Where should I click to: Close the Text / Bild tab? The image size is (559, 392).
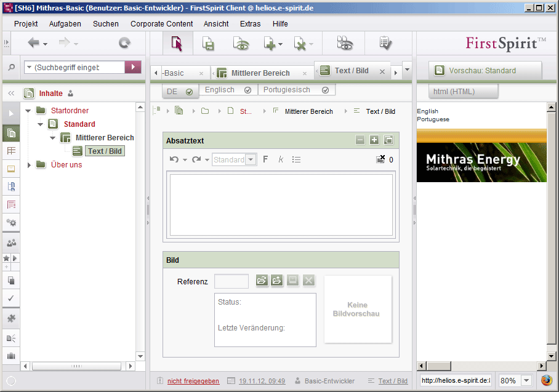coord(382,71)
